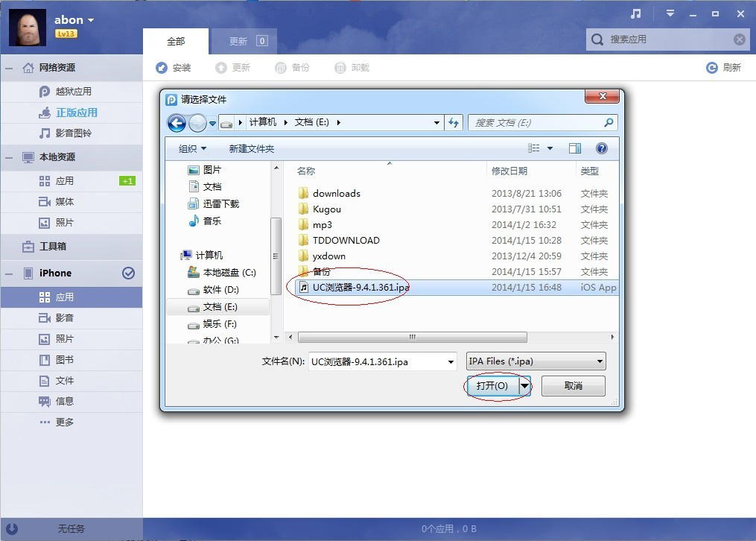
Task: Collapse the iPhone device section
Action: tap(9, 274)
